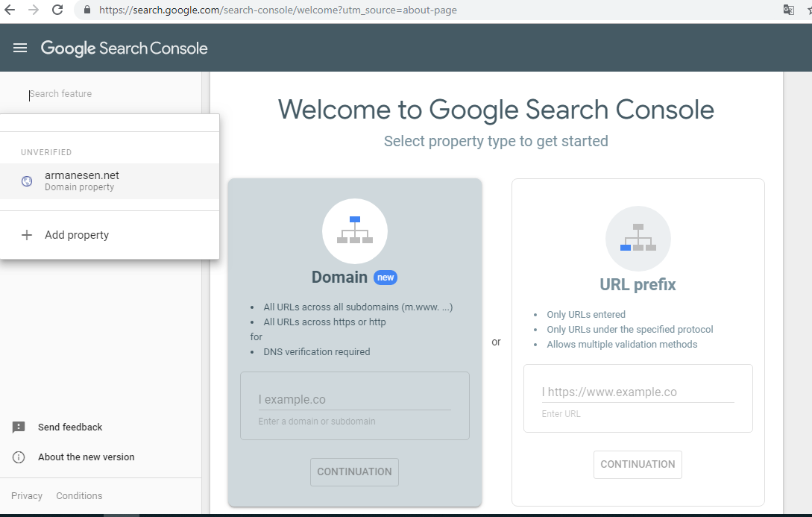Select the Domain property heading

340,277
